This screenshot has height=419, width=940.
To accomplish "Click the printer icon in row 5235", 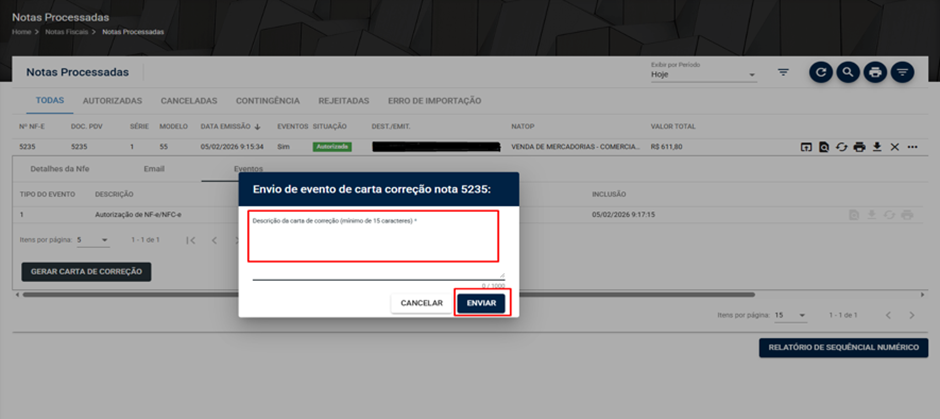I will 859,147.
